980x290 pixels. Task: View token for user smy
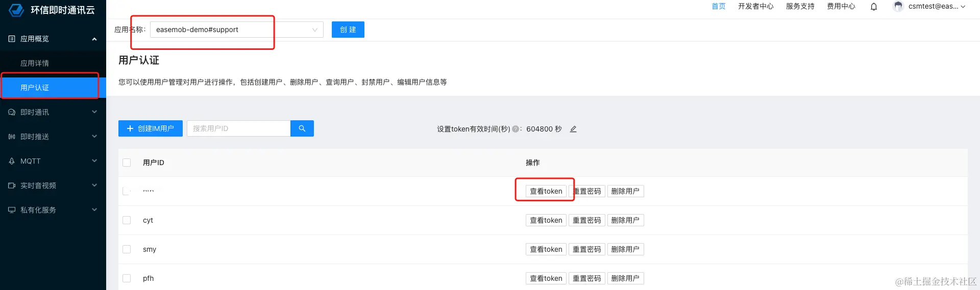point(546,249)
